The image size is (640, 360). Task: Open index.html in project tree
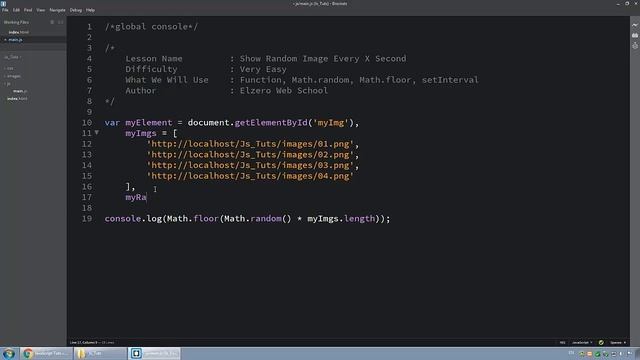pos(17,98)
